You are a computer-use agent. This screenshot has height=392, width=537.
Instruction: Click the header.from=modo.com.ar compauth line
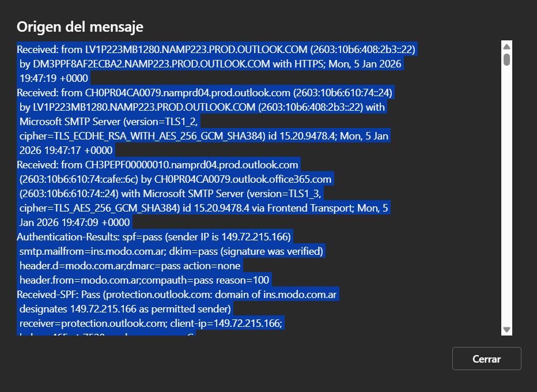click(144, 280)
